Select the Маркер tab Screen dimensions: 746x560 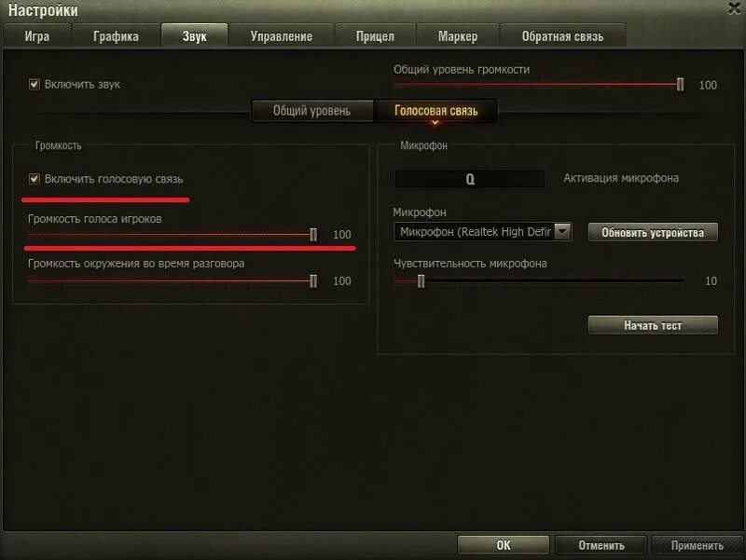tap(458, 36)
